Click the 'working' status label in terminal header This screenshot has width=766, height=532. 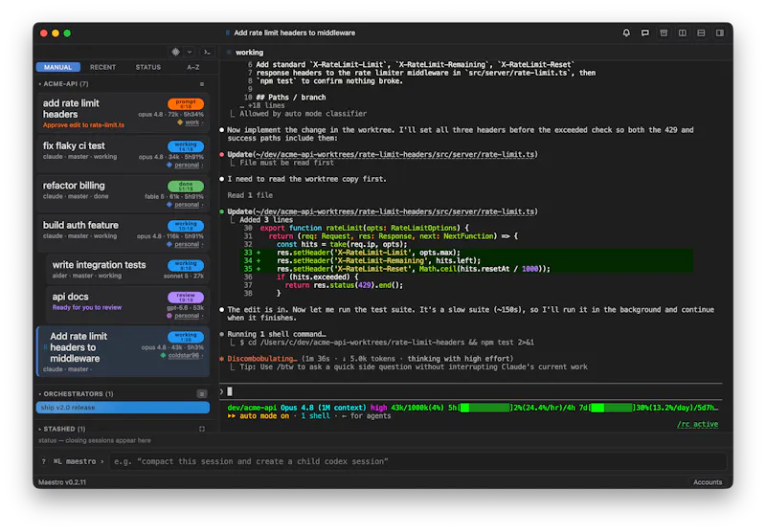click(x=249, y=53)
